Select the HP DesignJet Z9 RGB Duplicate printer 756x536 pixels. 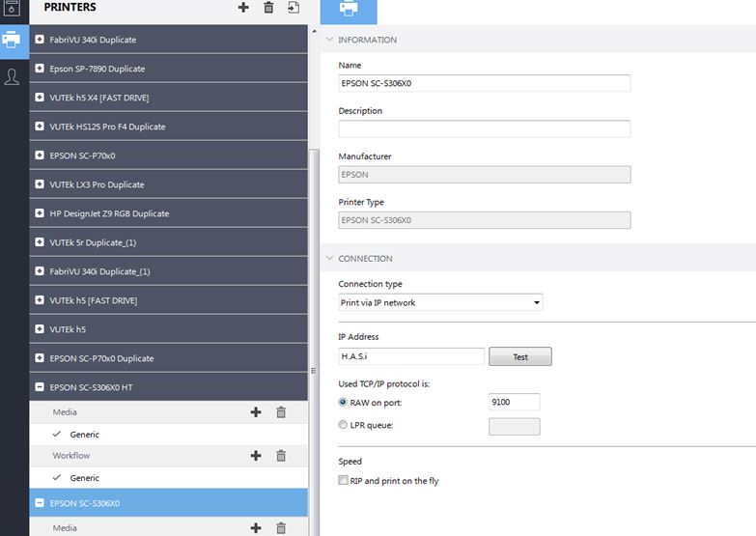pyautogui.click(x=109, y=213)
